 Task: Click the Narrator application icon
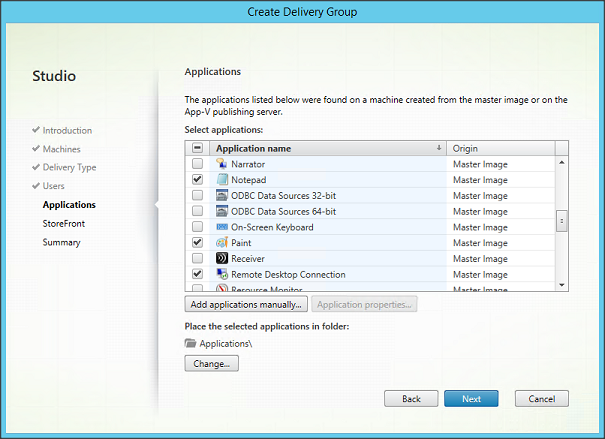click(222, 164)
